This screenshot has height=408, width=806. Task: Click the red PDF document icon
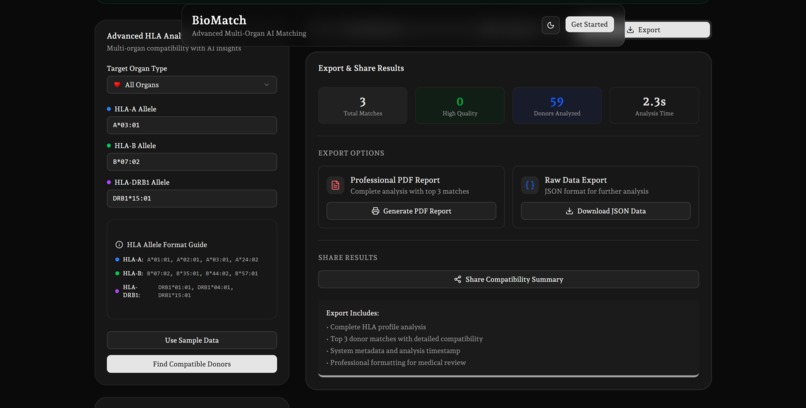point(335,185)
